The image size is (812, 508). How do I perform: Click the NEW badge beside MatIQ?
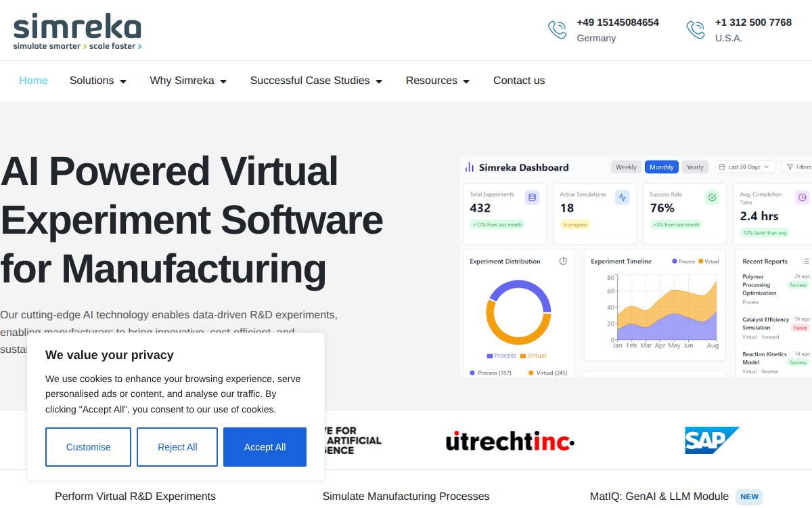(x=749, y=496)
